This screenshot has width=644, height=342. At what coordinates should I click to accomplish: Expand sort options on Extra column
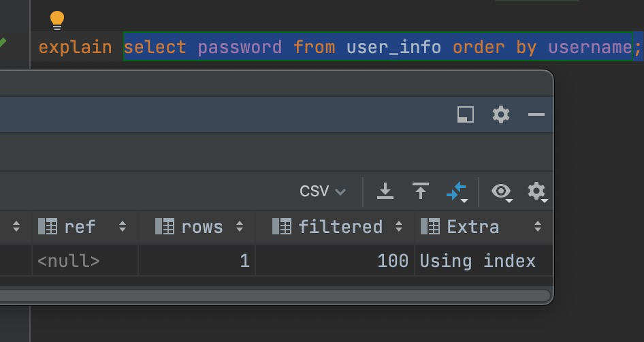pos(538,227)
